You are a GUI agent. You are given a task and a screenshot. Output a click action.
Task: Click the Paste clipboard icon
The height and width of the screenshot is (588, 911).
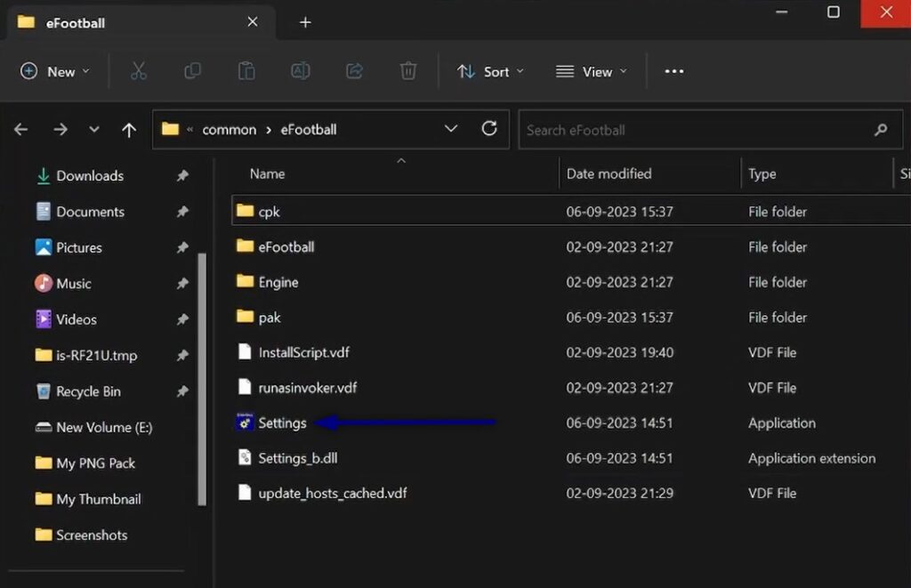tap(246, 71)
